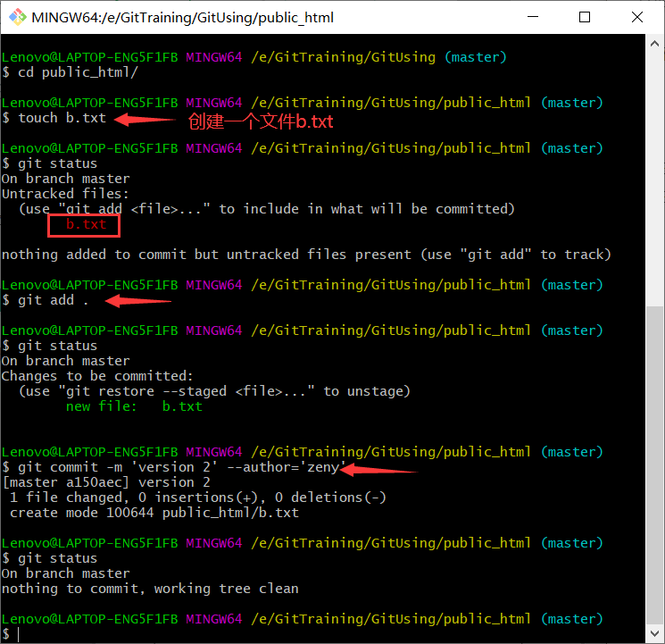This screenshot has width=665, height=644.
Task: Click 'nothing to commit, working tree clean'
Action: pos(150,589)
